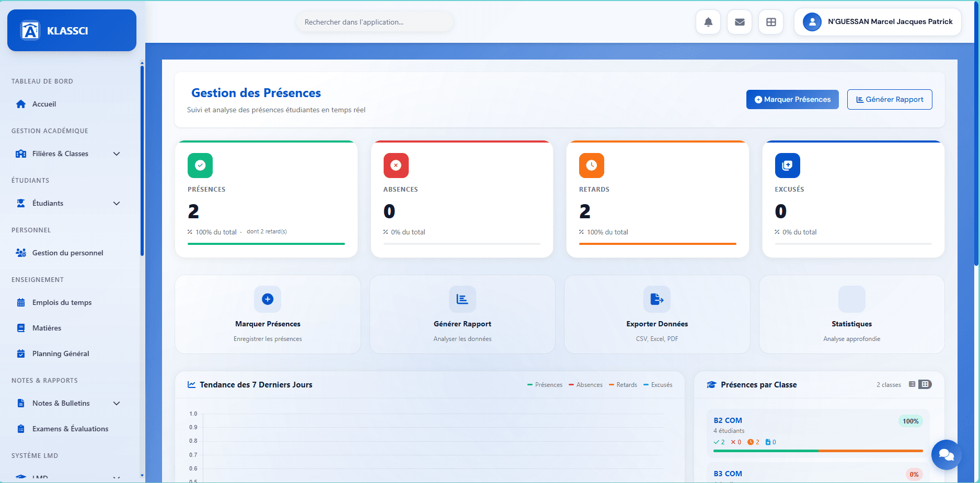The width and height of the screenshot is (980, 483).
Task: Open the messages envelope icon
Action: 739,21
